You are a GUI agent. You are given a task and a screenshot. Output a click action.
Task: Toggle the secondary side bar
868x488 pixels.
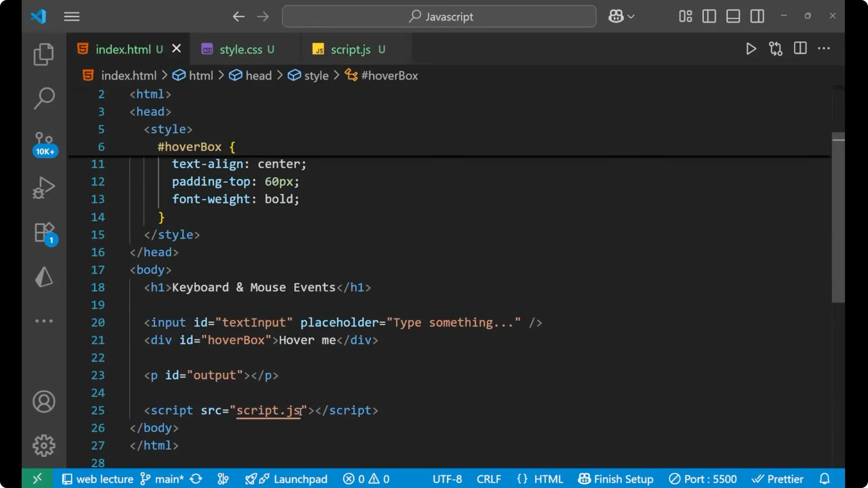coord(757,16)
